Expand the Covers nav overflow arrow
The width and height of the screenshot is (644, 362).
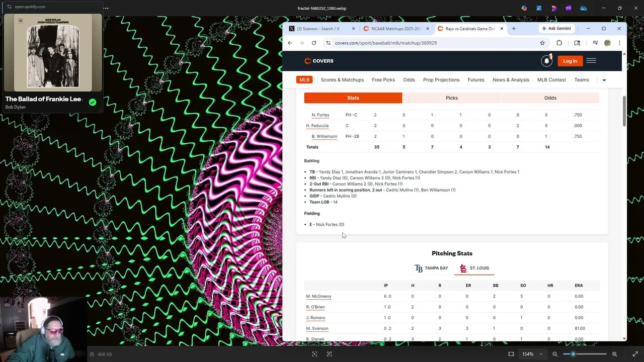(x=604, y=80)
